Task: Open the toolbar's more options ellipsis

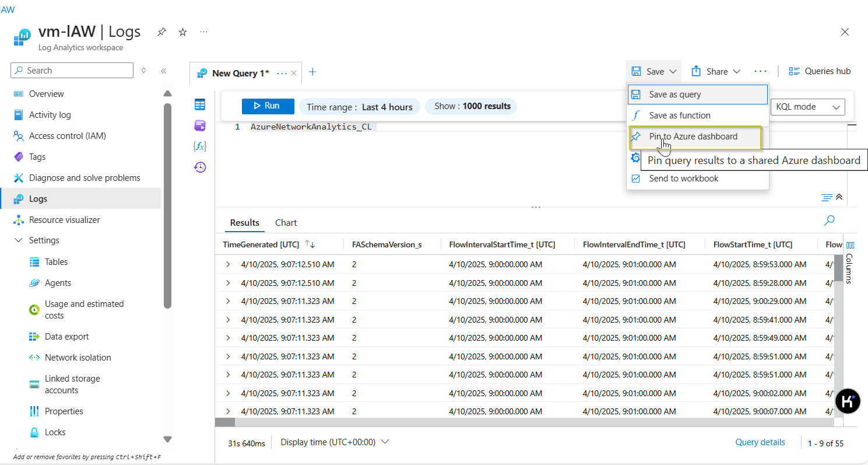Action: [x=760, y=71]
